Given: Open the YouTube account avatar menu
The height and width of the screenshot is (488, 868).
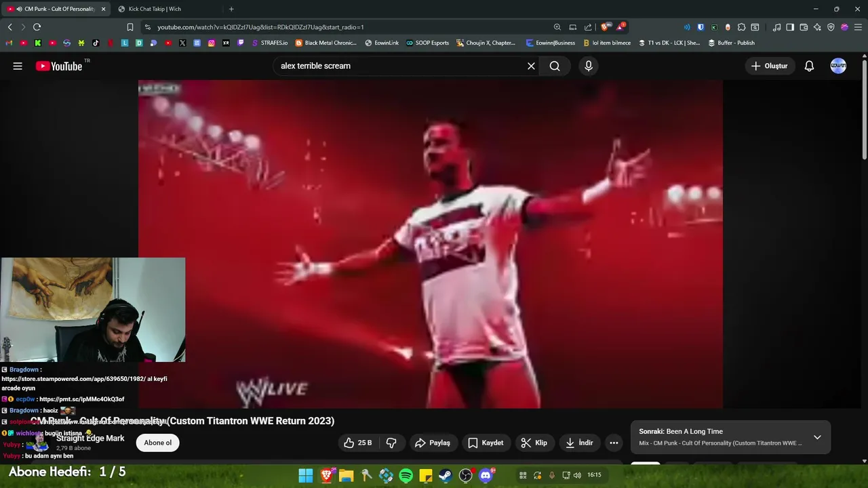Looking at the screenshot, I should tap(838, 66).
